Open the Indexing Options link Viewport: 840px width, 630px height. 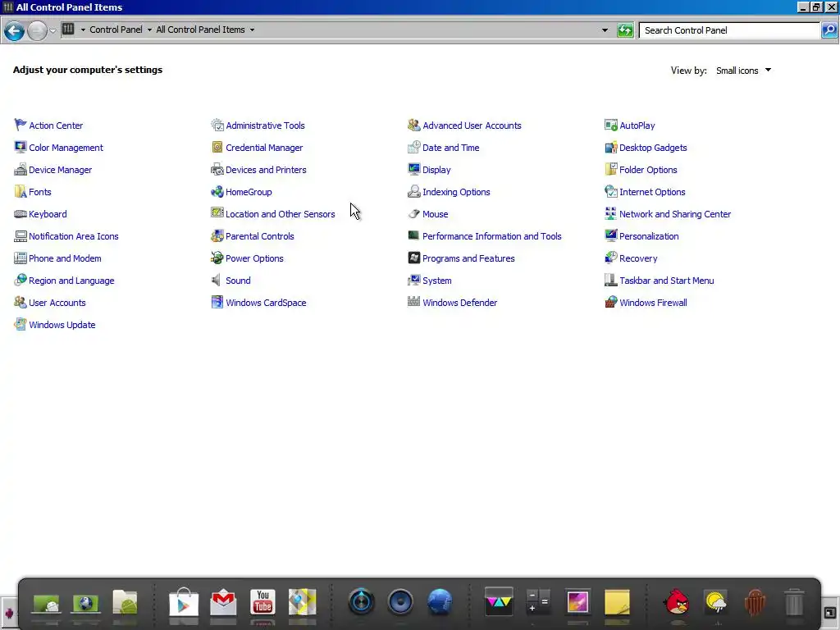456,192
